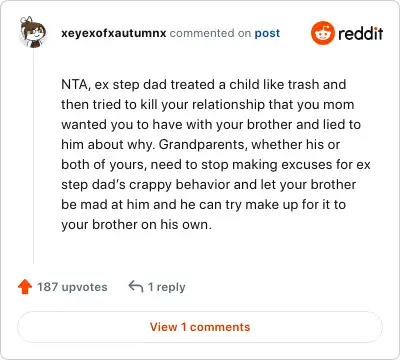Click the line "both of yours, need to stop"
The image size is (400, 360).
click(x=216, y=165)
